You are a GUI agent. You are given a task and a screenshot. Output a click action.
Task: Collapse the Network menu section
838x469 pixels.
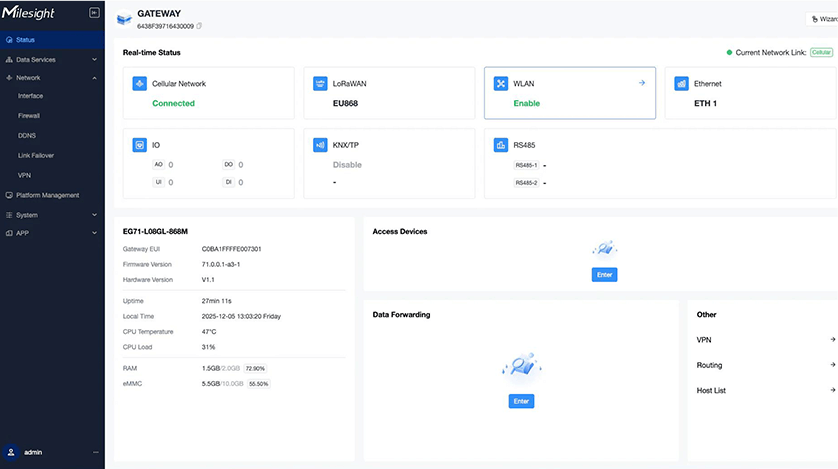click(94, 77)
